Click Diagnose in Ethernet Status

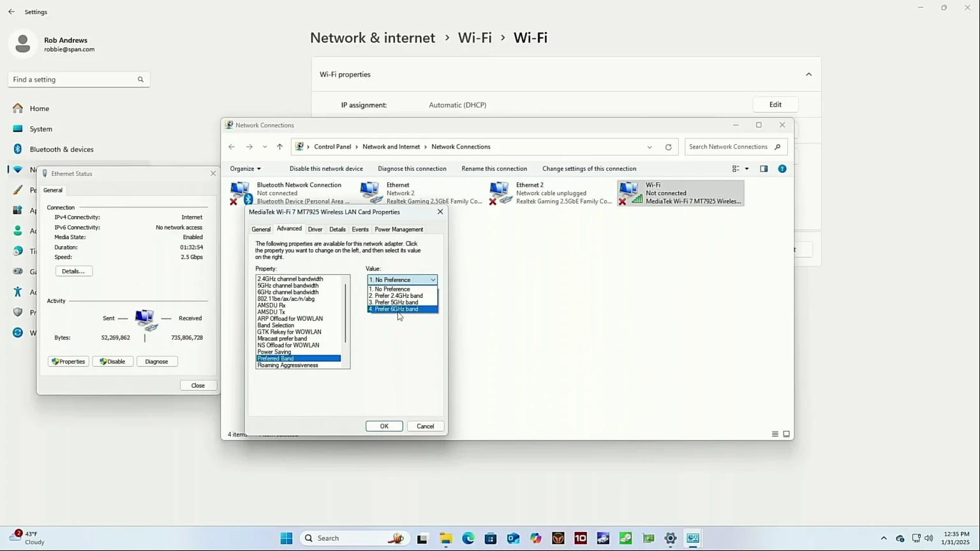[156, 362]
